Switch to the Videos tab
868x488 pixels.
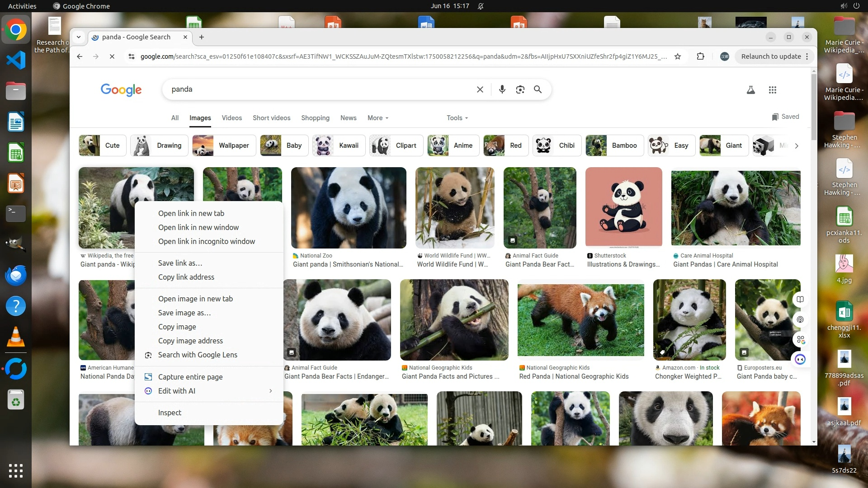(231, 118)
